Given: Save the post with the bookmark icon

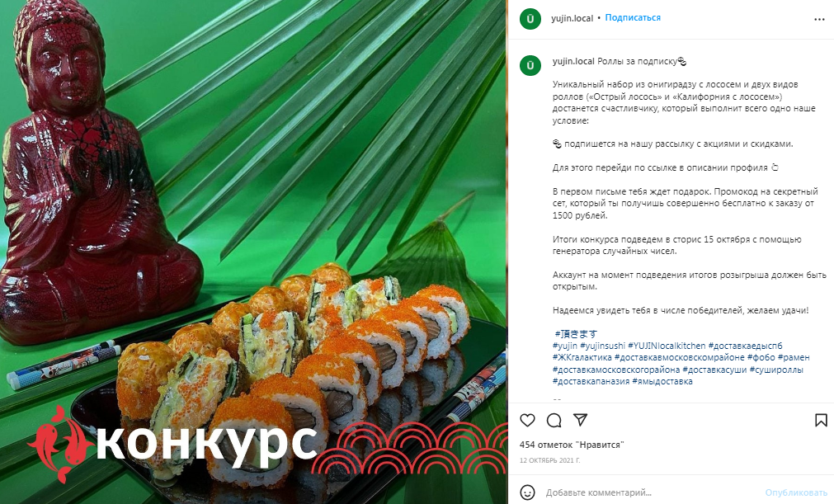Looking at the screenshot, I should tap(821, 421).
